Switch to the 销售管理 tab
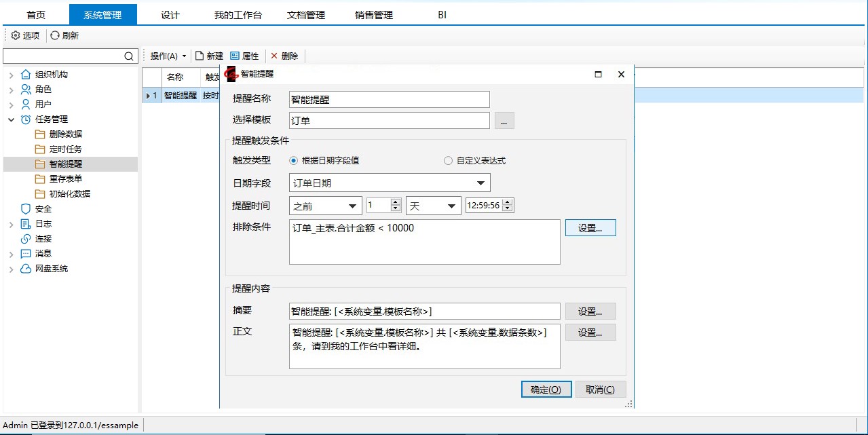The image size is (868, 435). point(373,15)
